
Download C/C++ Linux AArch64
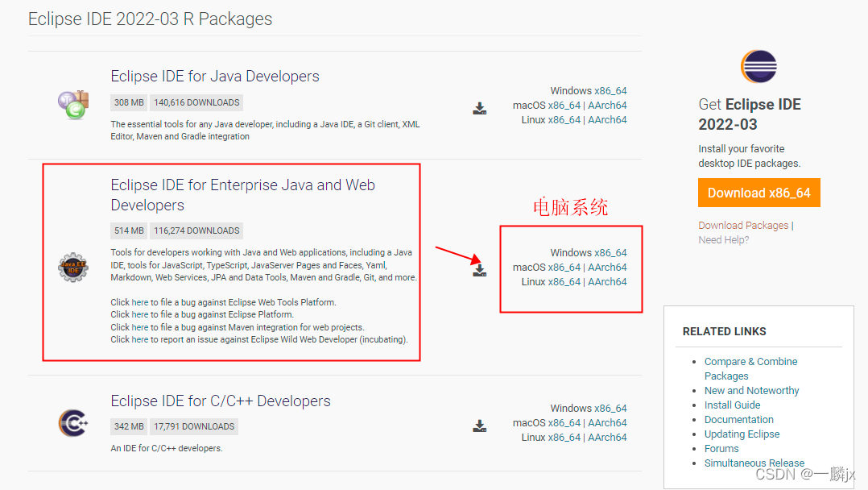click(x=607, y=438)
